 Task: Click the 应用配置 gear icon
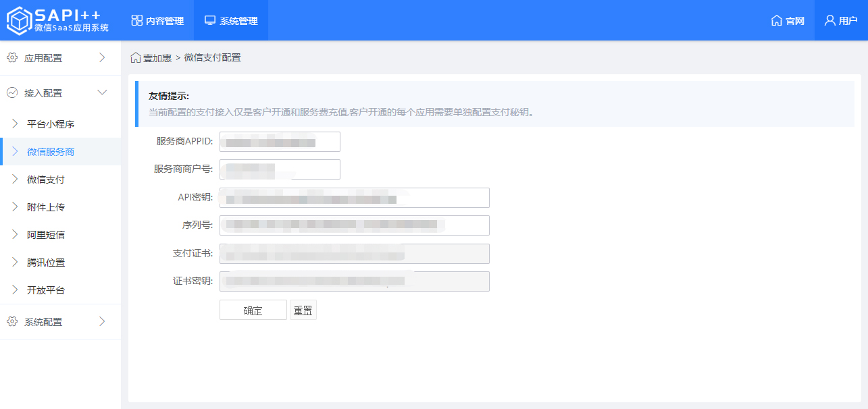click(x=11, y=58)
